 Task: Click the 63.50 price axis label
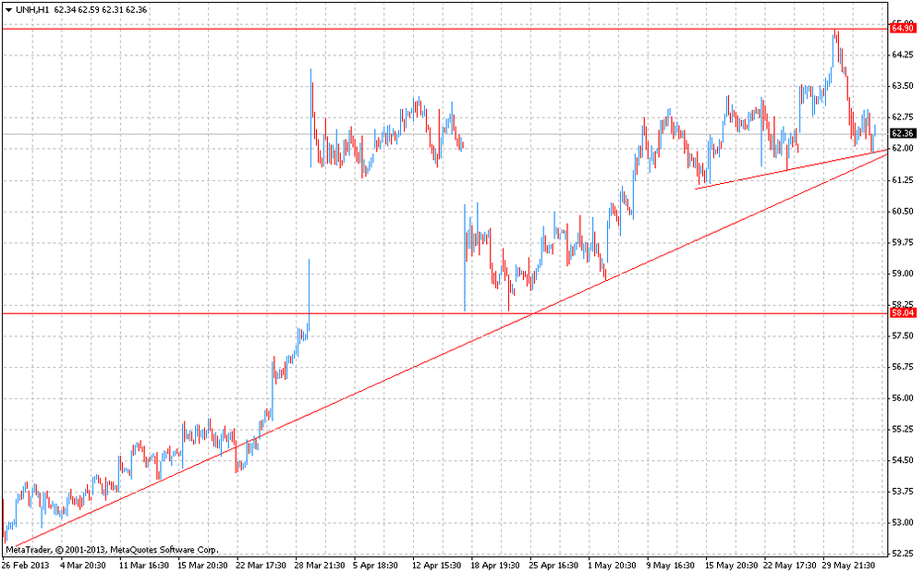coord(902,86)
